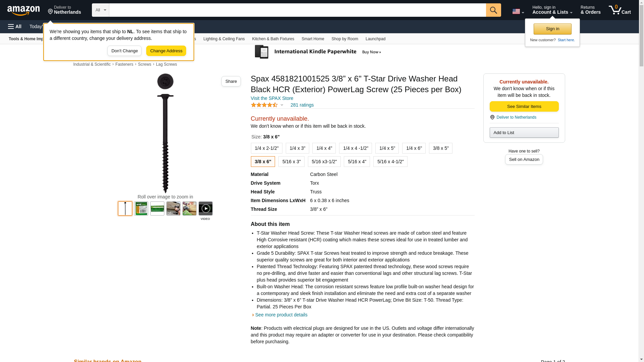Click the Change Address button

point(166,51)
